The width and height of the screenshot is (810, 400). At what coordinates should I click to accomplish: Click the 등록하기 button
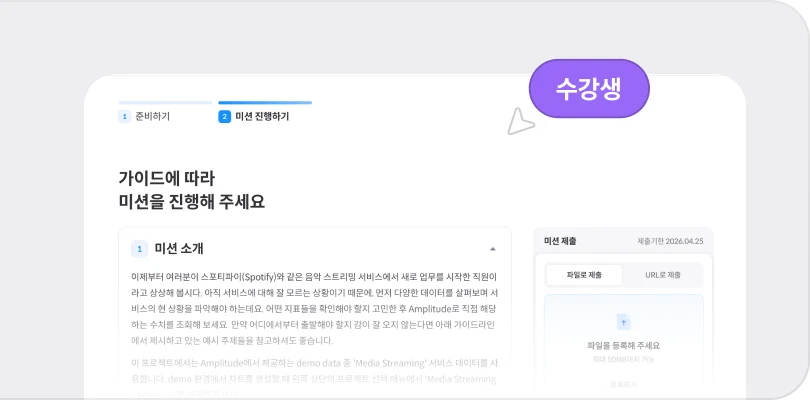624,385
